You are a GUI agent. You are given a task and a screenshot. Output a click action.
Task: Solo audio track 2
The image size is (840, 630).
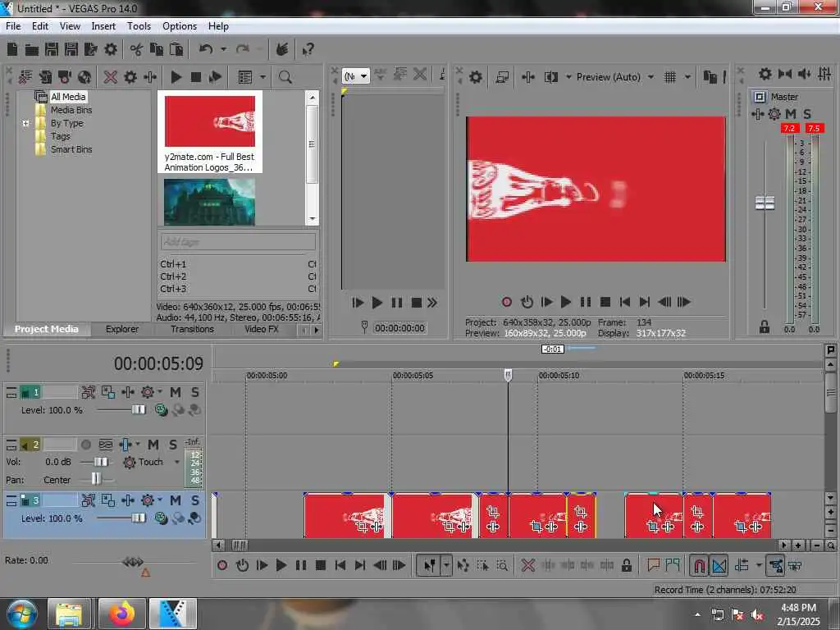click(x=172, y=445)
